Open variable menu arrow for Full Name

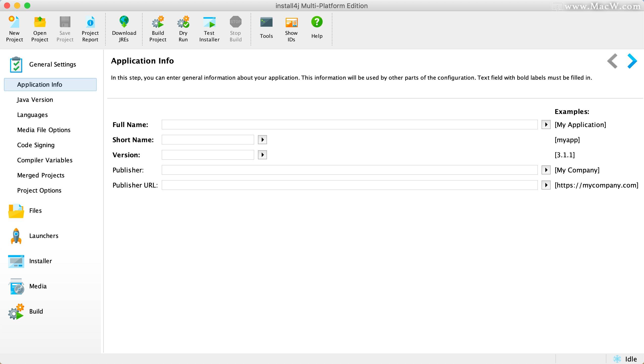pyautogui.click(x=546, y=125)
